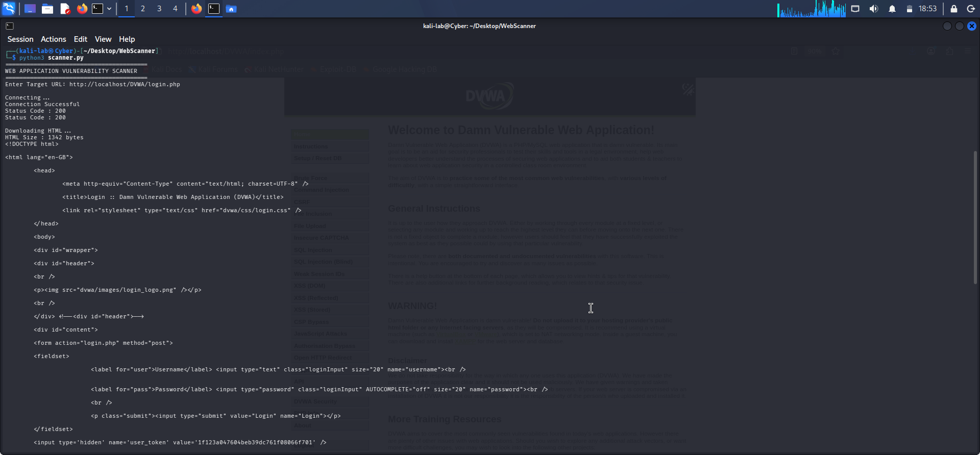Screen dimensions: 980x455
Task: Click the stylesheet link line for login.css
Action: click(182, 210)
